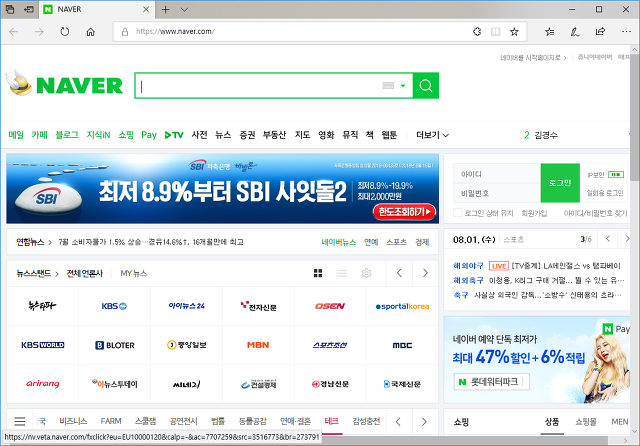Click the 비밀번호 password field

click(497, 193)
